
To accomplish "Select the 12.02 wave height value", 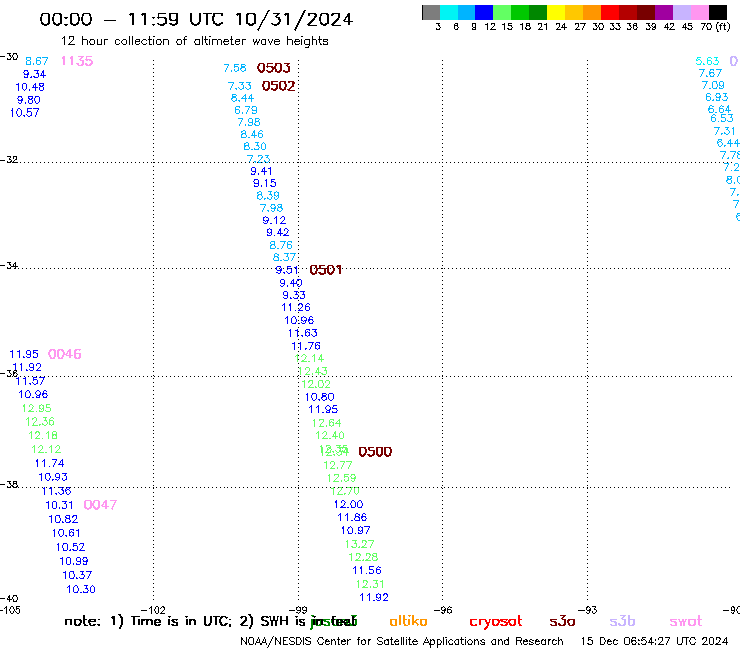I will tap(316, 384).
